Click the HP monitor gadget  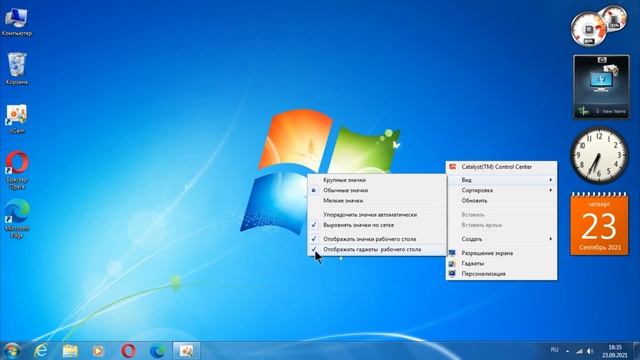pyautogui.click(x=601, y=87)
